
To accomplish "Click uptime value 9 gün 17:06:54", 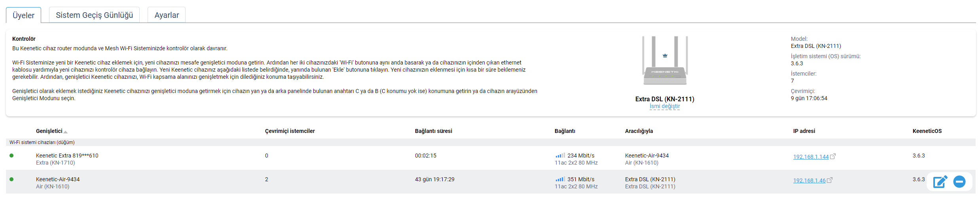I will coord(809,98).
